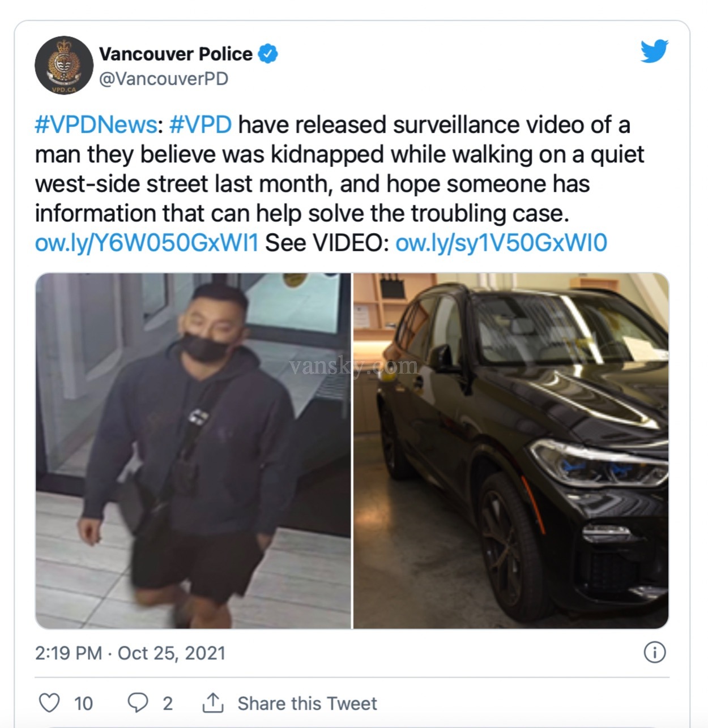Click the blue verified badge
Viewport: 708px width, 728px height.
(x=268, y=53)
